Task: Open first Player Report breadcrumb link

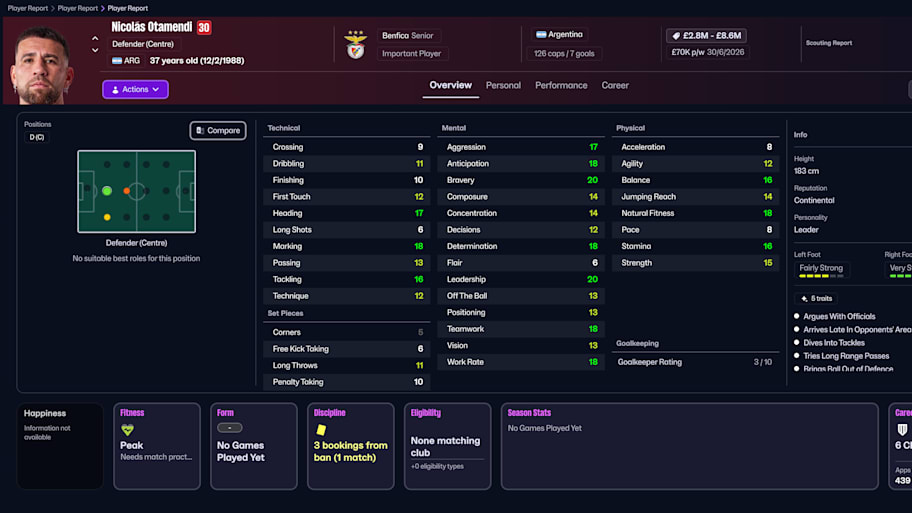Action: point(27,8)
